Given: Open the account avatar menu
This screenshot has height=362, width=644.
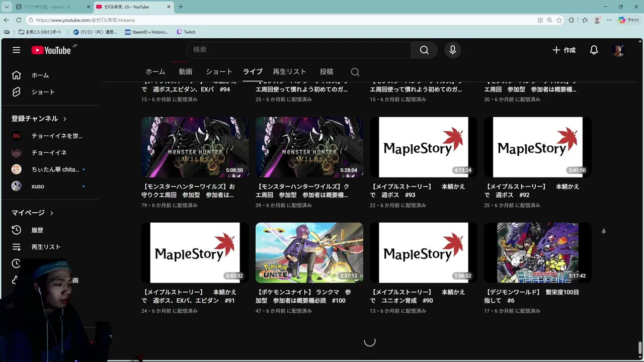Looking at the screenshot, I should tap(618, 50).
